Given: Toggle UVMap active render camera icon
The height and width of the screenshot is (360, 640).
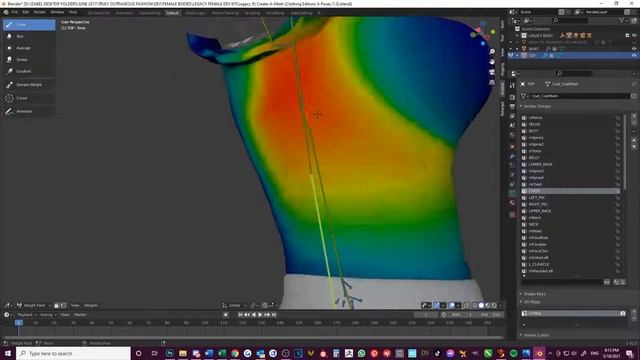Looking at the screenshot, I should point(623,313).
